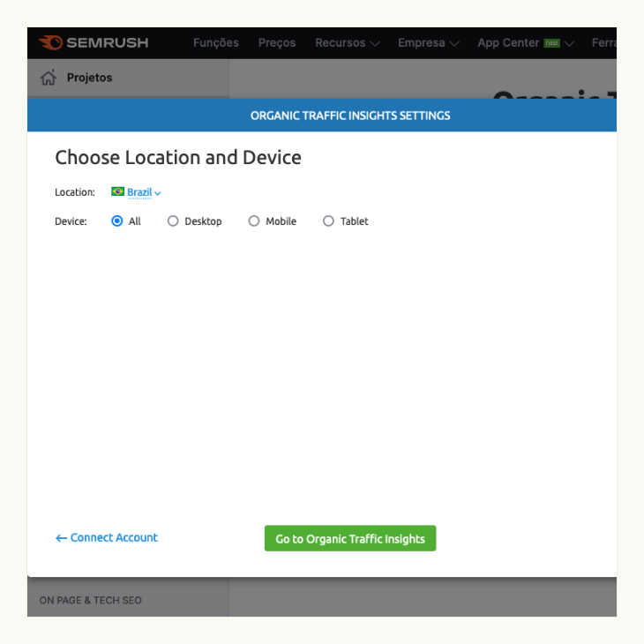This screenshot has height=644, width=644.
Task: Click the Organic Traffic Insights Settings title
Action: (x=350, y=116)
